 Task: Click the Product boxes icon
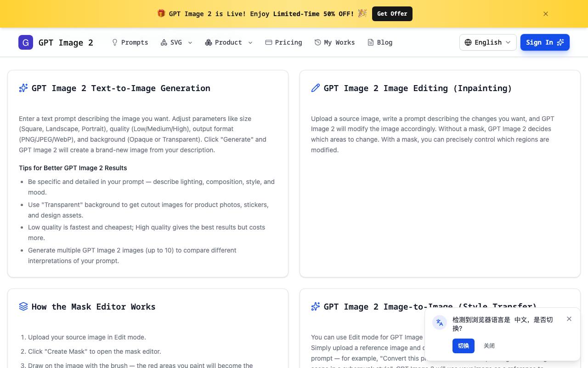209,42
